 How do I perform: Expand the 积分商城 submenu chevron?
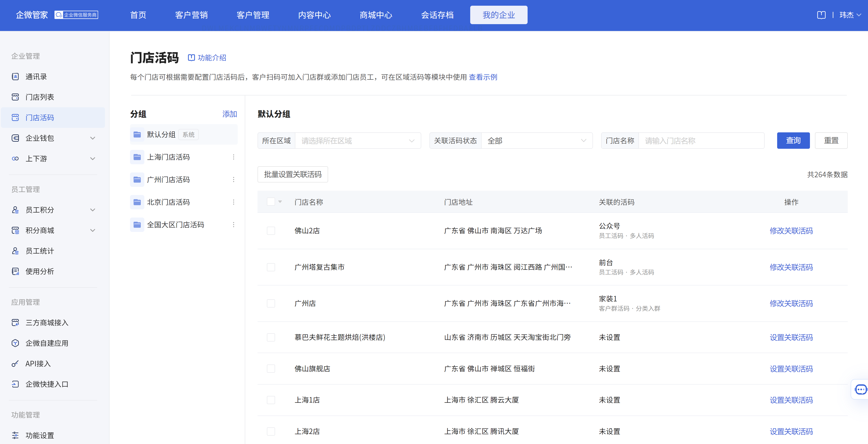click(93, 230)
